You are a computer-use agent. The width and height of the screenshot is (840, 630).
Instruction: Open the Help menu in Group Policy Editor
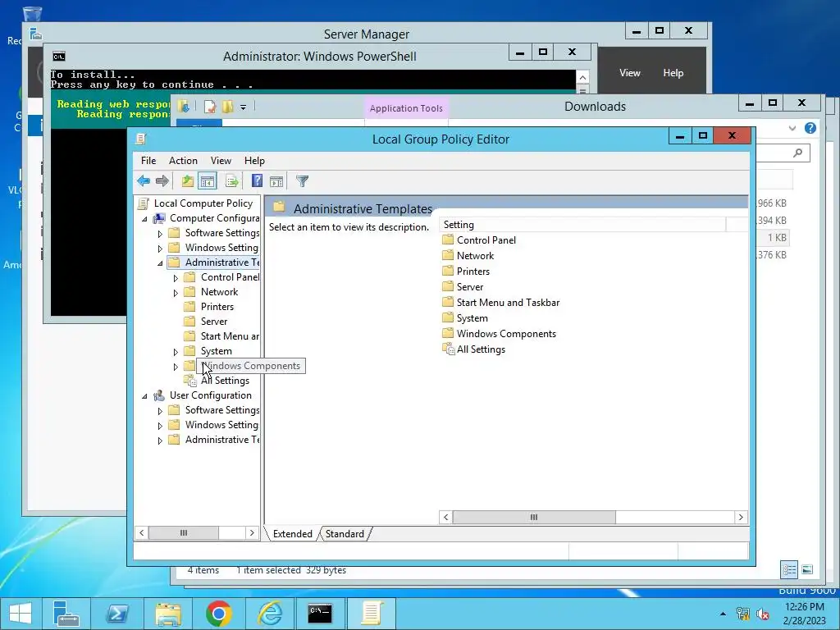click(x=254, y=161)
